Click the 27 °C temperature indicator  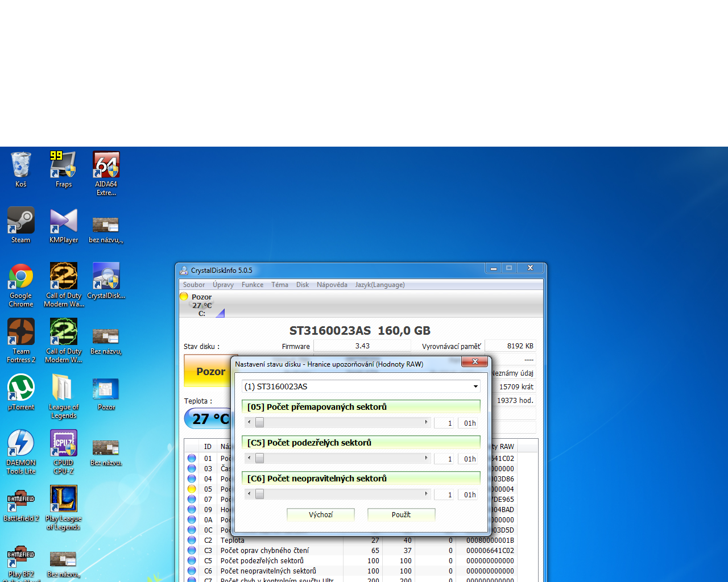(208, 419)
